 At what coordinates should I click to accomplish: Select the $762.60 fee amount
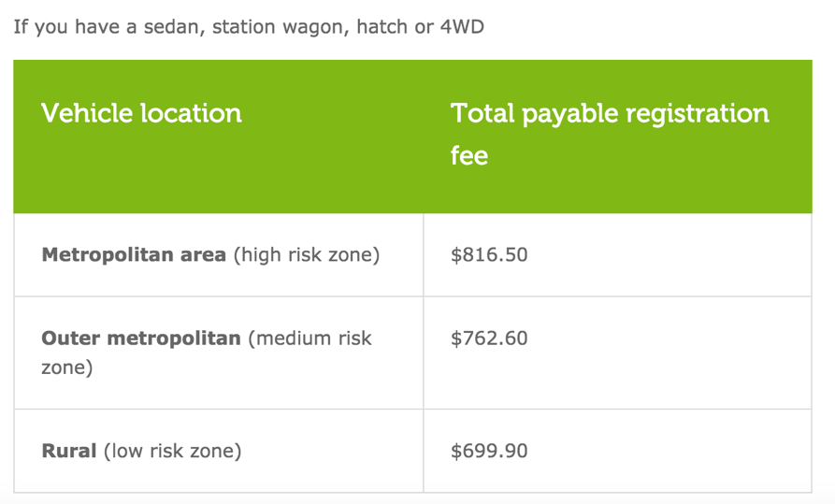tap(489, 338)
